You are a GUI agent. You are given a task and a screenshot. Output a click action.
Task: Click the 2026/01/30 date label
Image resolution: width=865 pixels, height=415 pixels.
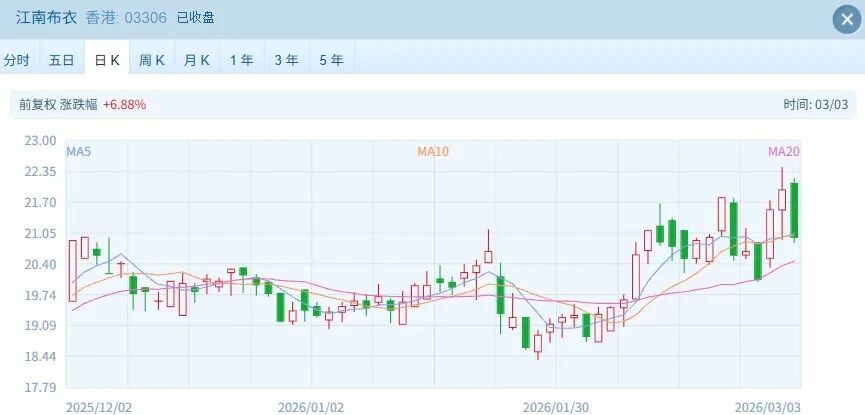click(556, 407)
